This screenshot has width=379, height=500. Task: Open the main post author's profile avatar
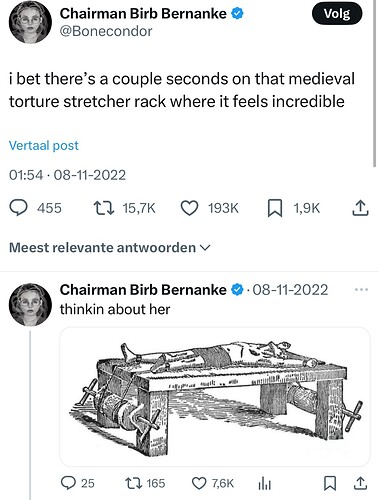click(30, 23)
